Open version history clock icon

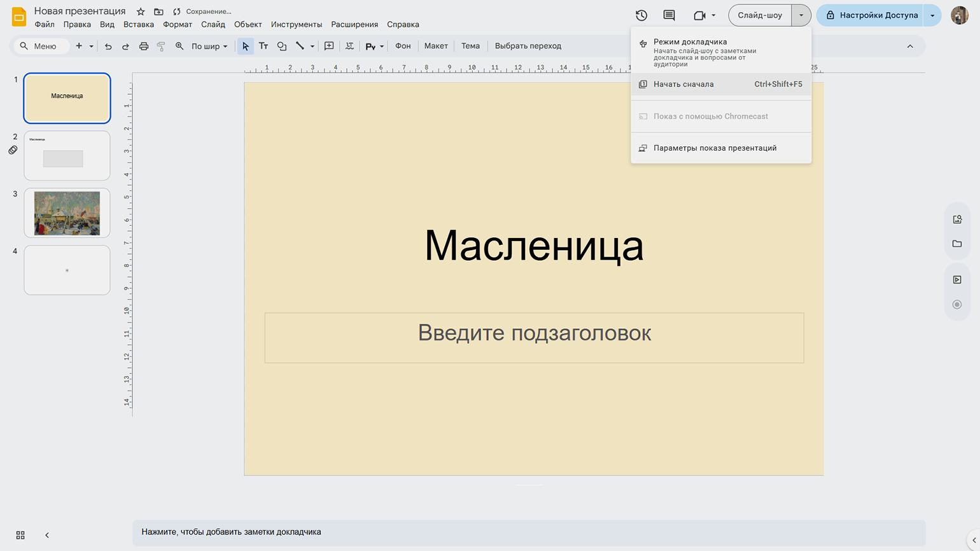click(641, 15)
